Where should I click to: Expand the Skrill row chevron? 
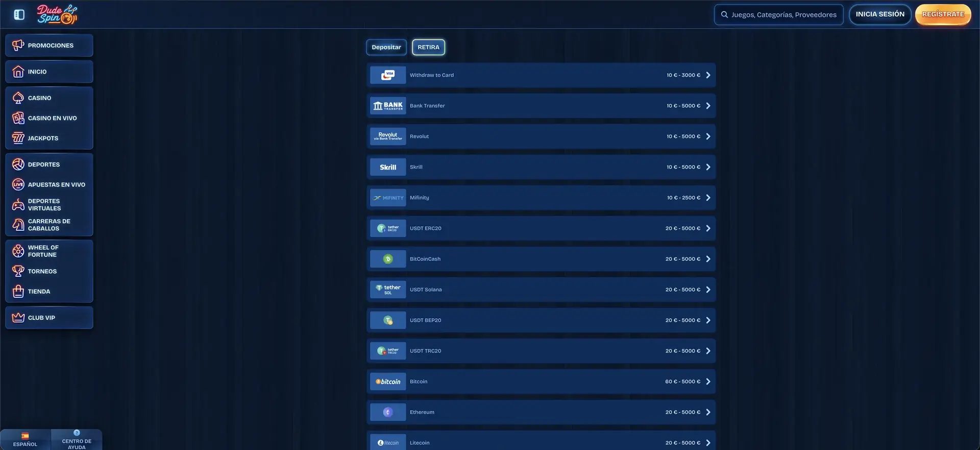pyautogui.click(x=708, y=167)
